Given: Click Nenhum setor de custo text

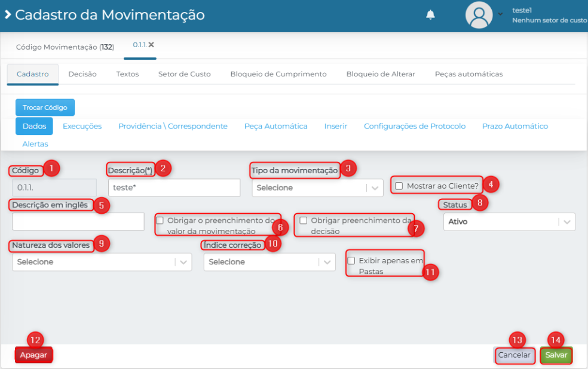Looking at the screenshot, I should (x=550, y=20).
